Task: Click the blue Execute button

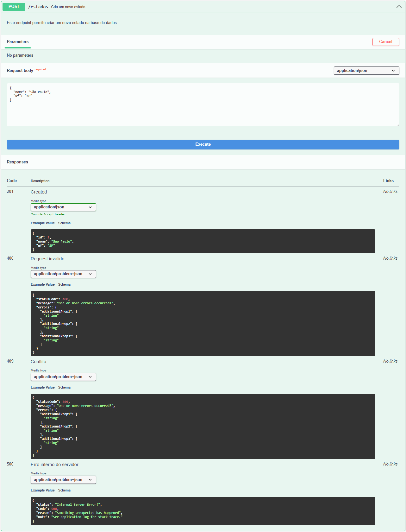Action: coord(203,144)
